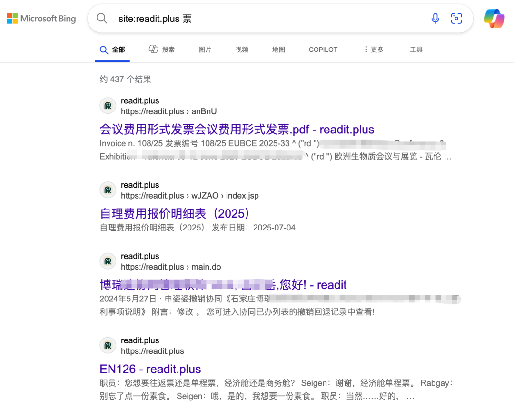Open the 工具 options
This screenshot has width=514, height=420.
[416, 50]
